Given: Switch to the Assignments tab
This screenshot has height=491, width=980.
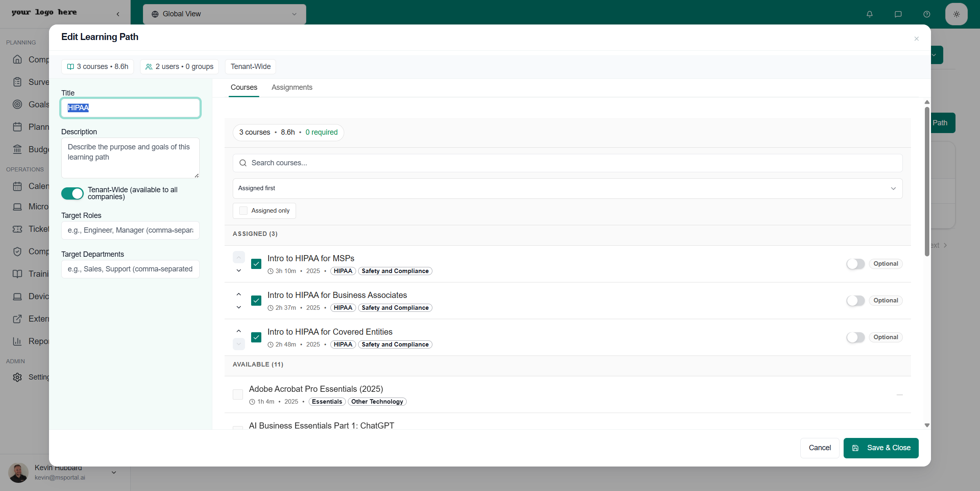Looking at the screenshot, I should (292, 87).
